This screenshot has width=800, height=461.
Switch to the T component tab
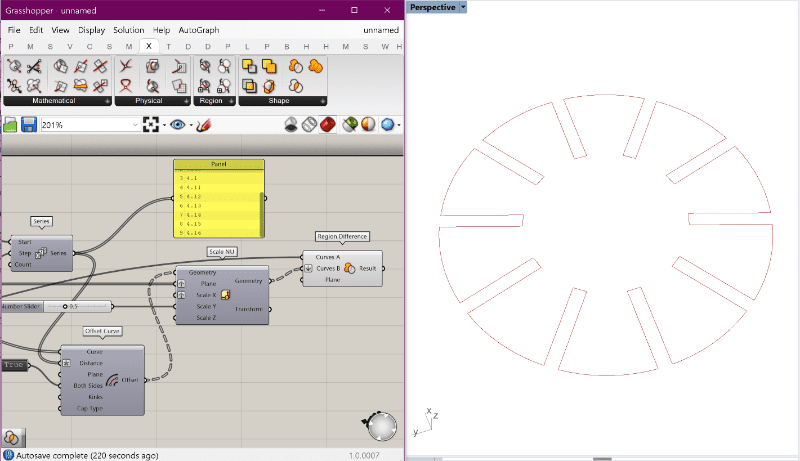168,46
